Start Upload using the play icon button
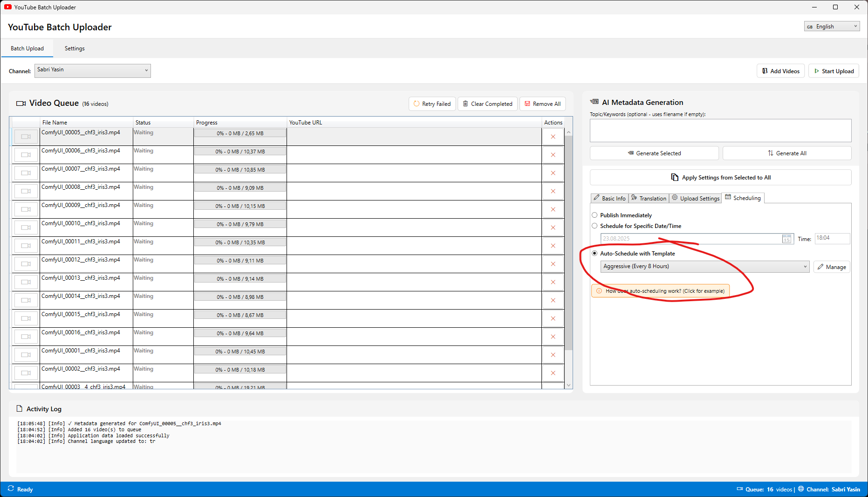 (x=834, y=71)
